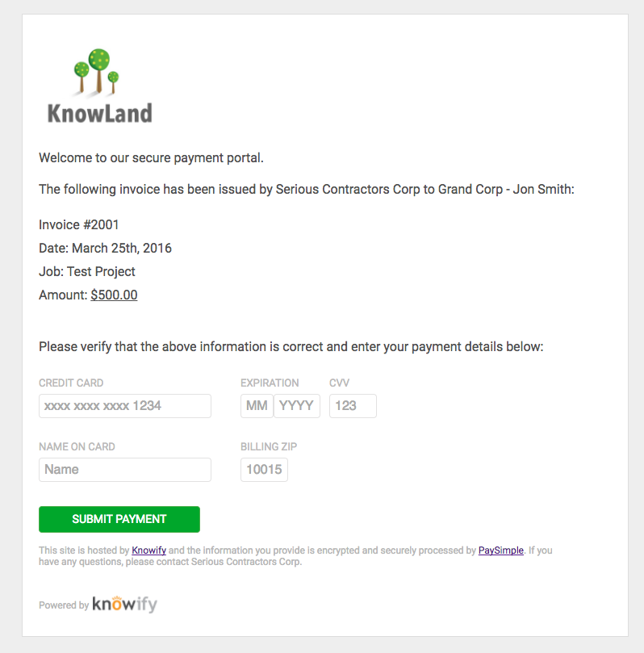Click the underlined $500.00 amount

click(114, 295)
